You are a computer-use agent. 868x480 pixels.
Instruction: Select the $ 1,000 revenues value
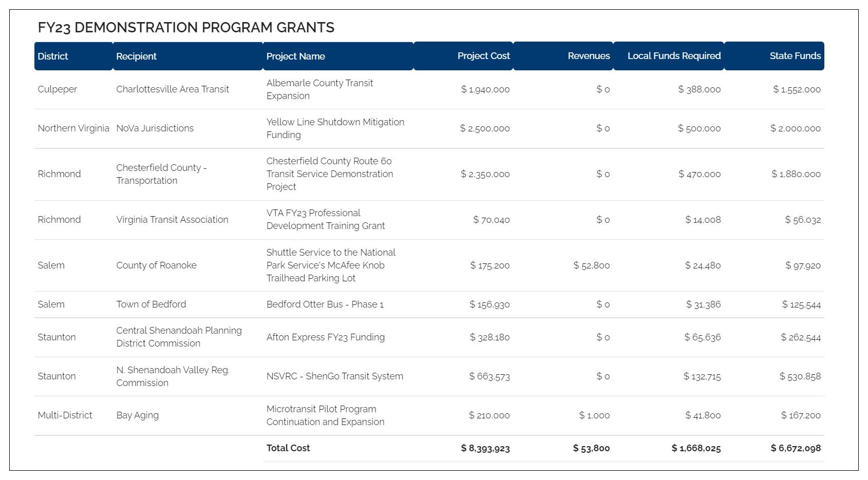(595, 415)
